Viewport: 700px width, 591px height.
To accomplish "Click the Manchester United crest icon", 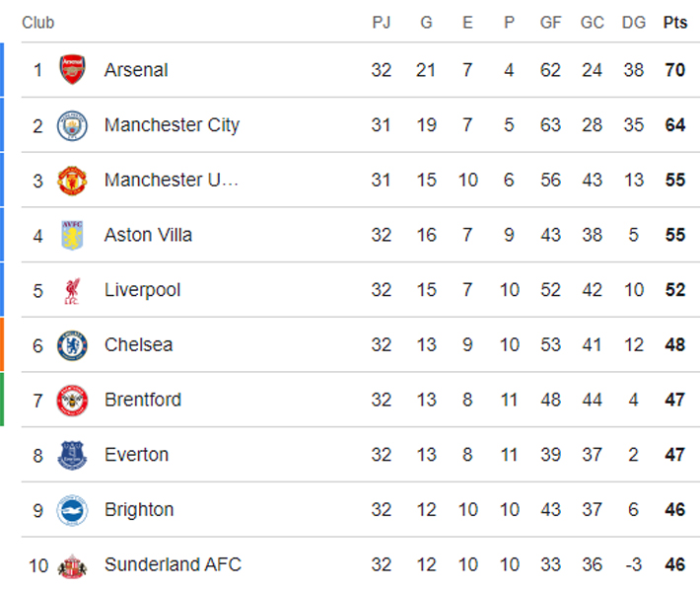I will [x=72, y=181].
